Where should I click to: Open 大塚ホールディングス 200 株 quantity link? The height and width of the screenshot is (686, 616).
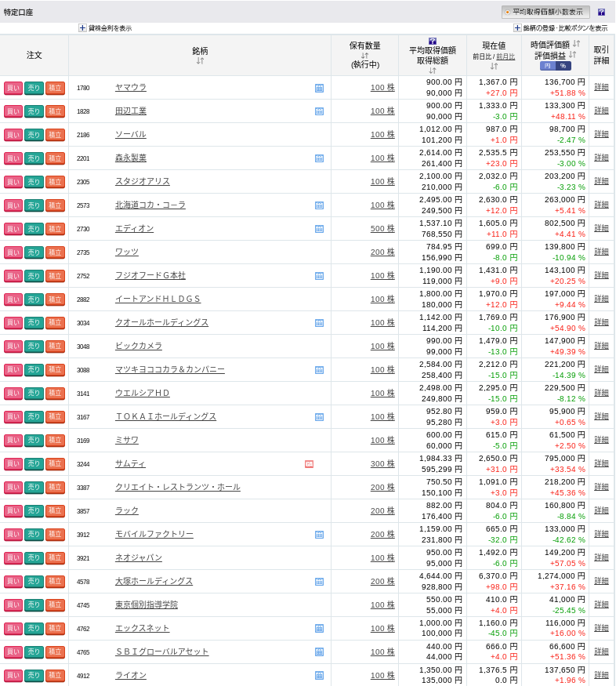click(x=382, y=582)
